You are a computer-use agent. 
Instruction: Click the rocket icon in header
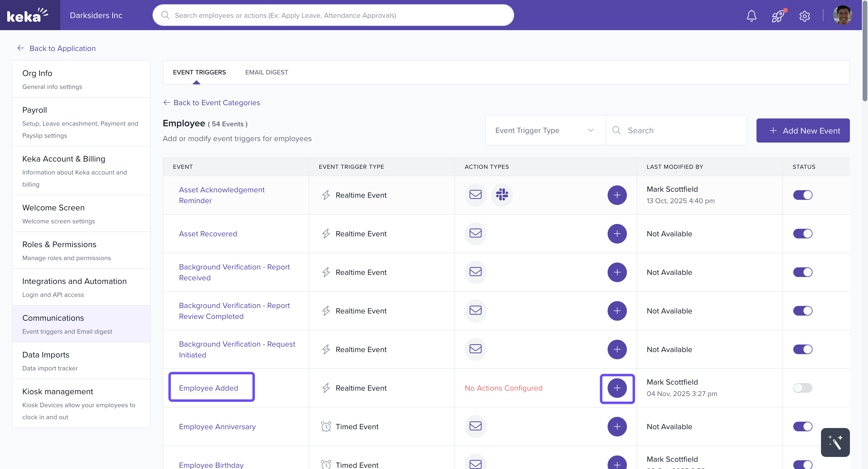point(778,15)
